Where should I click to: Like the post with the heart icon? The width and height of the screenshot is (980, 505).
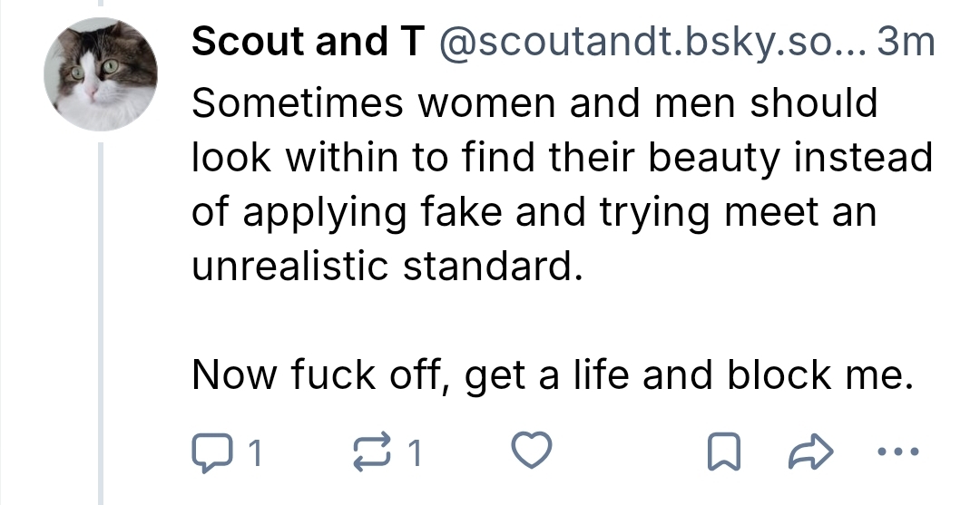(x=533, y=451)
